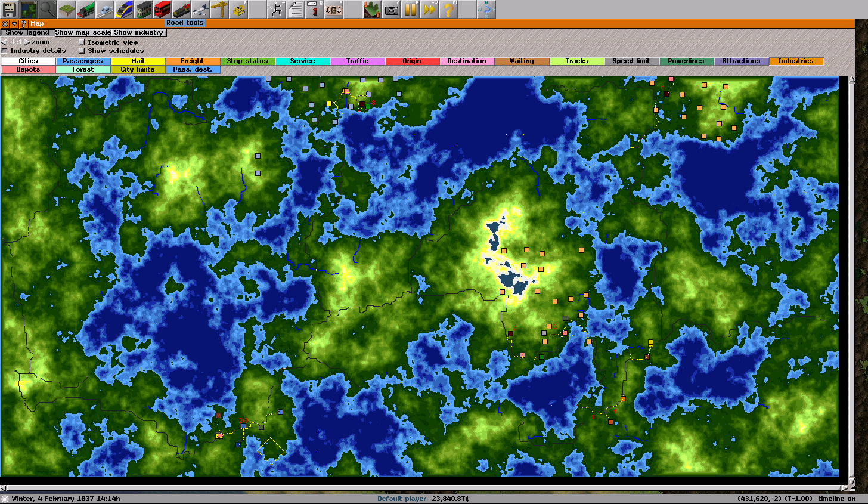Click the date 'Winter, 4 February 1837'
Viewport: 868px width, 504px height.
click(x=52, y=499)
